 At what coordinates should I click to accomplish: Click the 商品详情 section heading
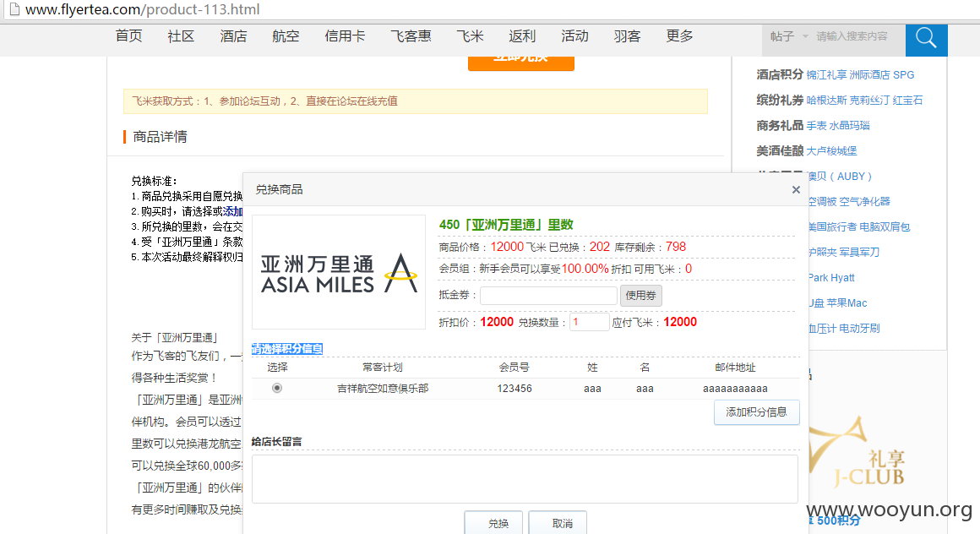pos(160,136)
